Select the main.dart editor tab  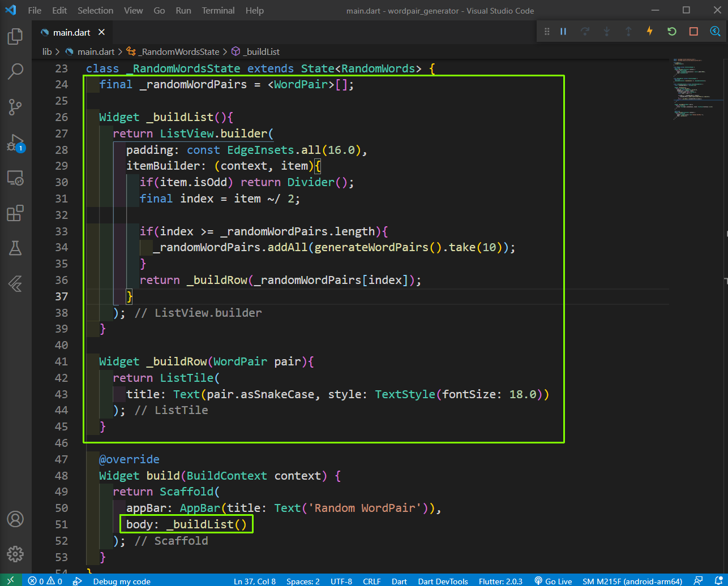[71, 33]
